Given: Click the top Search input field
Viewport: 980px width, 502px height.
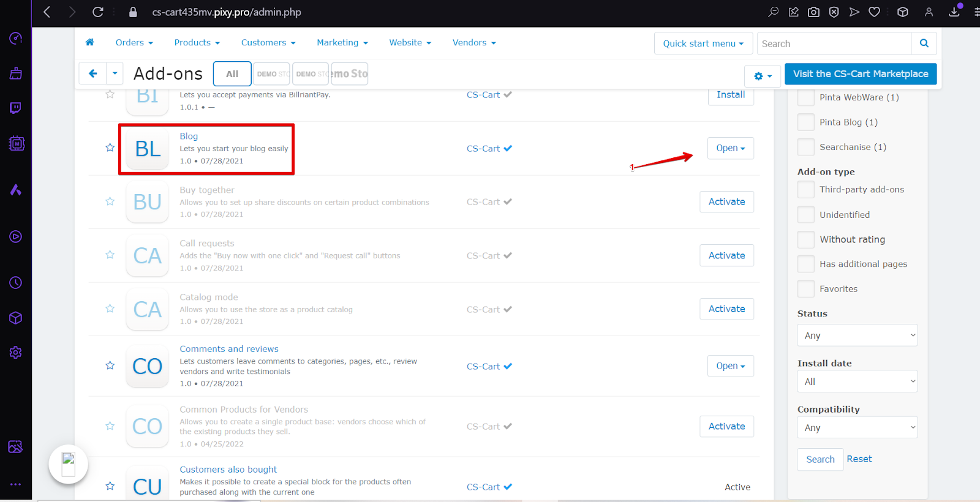Looking at the screenshot, I should [834, 43].
